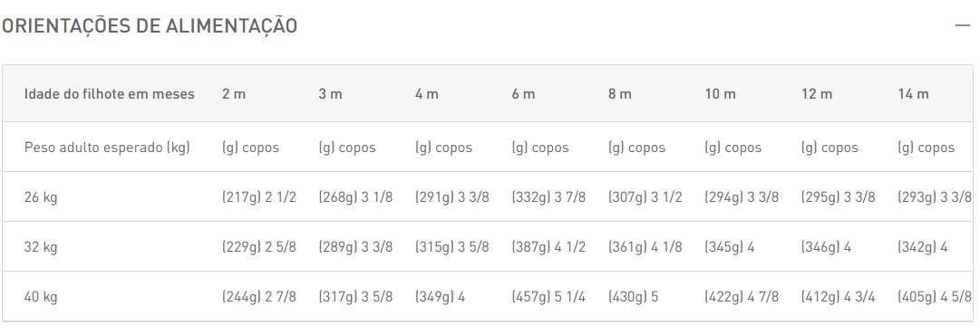The height and width of the screenshot is (335, 980).
Task: Select the 26 kg row label
Action: [x=41, y=197]
